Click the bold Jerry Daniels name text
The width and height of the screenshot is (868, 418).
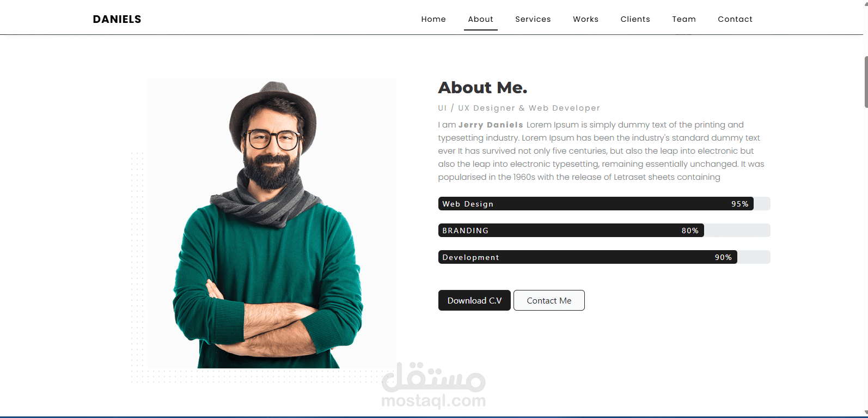click(491, 125)
